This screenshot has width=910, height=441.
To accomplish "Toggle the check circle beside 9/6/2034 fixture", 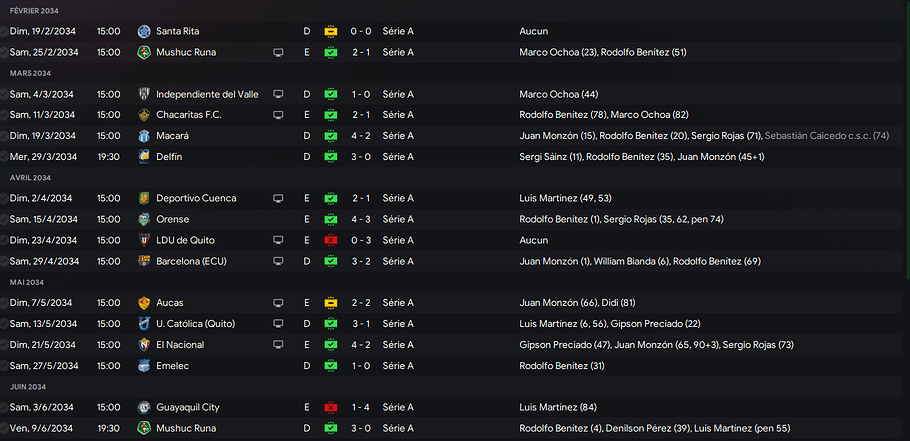I will [x=3, y=429].
